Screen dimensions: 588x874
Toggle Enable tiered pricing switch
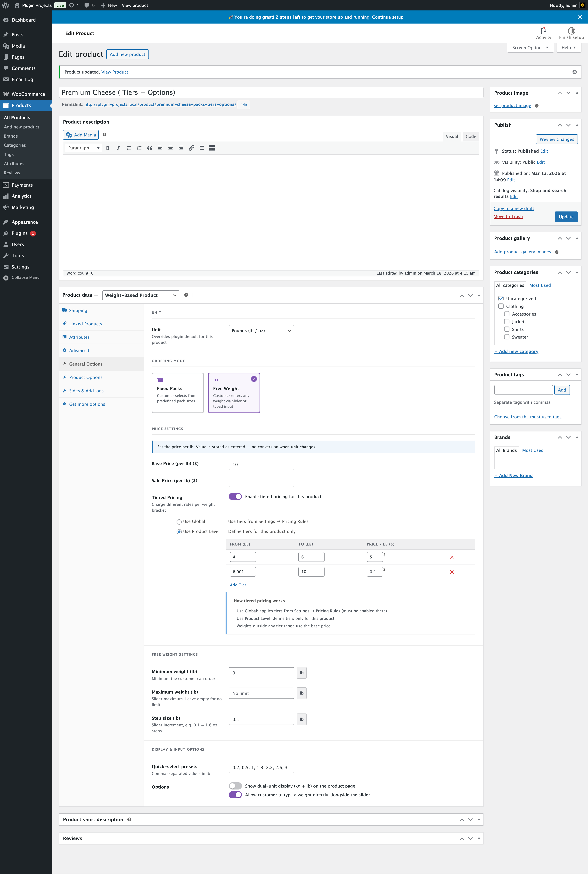(x=235, y=496)
